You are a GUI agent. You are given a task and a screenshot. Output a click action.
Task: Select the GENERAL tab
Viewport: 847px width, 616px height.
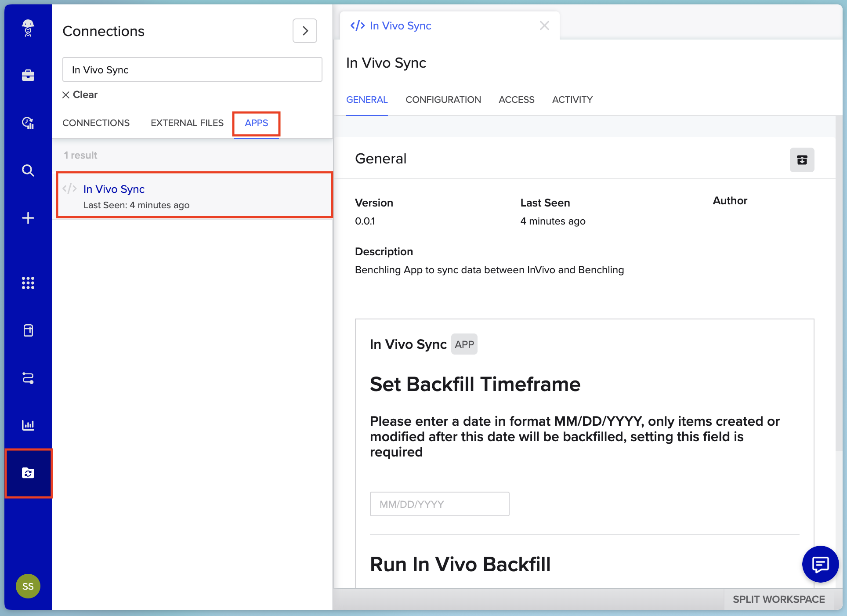pos(367,100)
